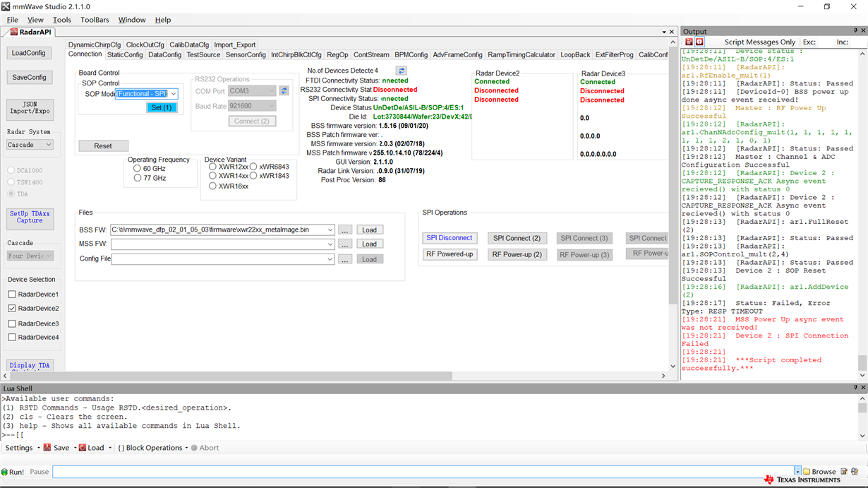Click the SPI Disconnect button
The width and height of the screenshot is (868, 488).
point(450,238)
